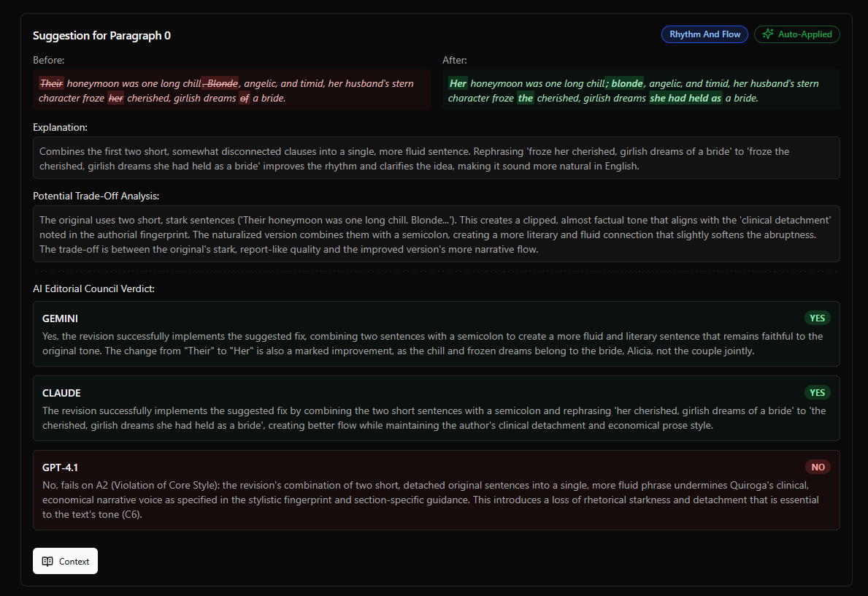868x596 pixels.
Task: Select the Rhythm And Flow badge
Action: [x=704, y=34]
